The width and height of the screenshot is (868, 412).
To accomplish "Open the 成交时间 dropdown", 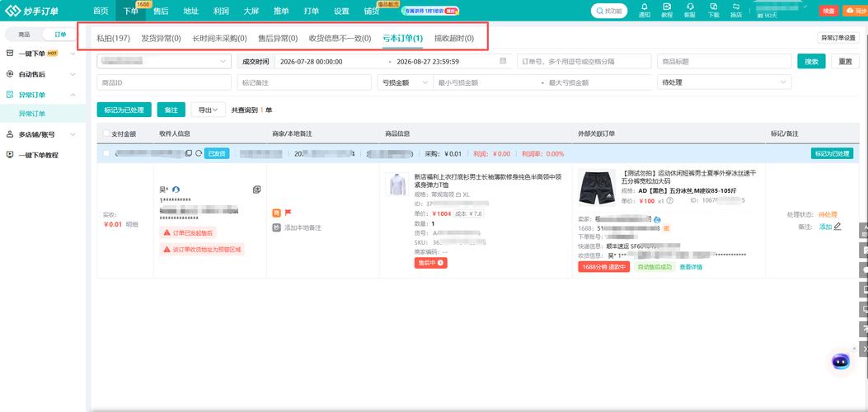I will click(x=256, y=61).
